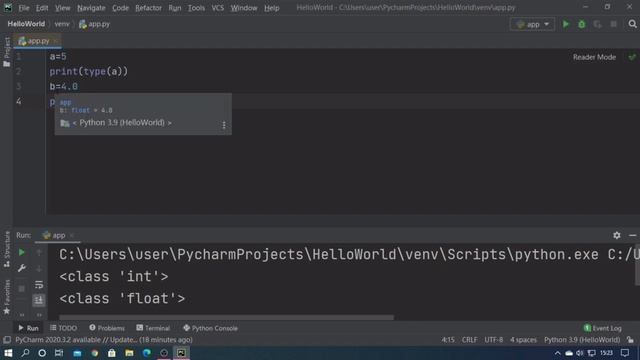Viewport: 640px width, 360px height.
Task: Run app with the green toolbar play button
Action: pyautogui.click(x=566, y=24)
